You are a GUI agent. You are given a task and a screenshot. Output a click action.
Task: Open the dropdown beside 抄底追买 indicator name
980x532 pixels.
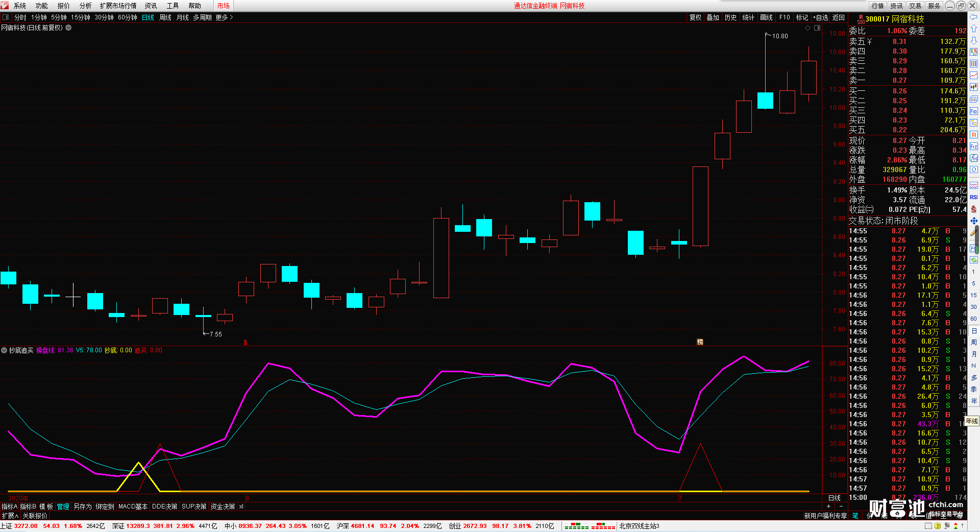[x=4, y=350]
